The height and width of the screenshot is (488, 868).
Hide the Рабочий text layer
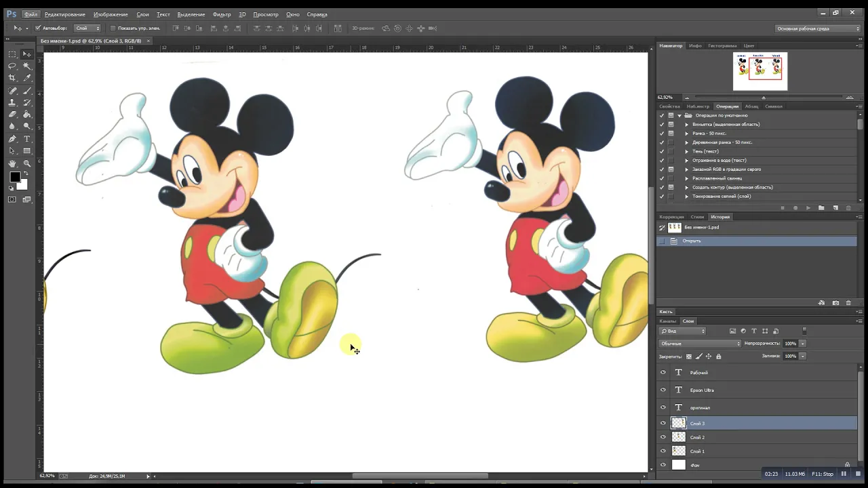[x=663, y=372]
